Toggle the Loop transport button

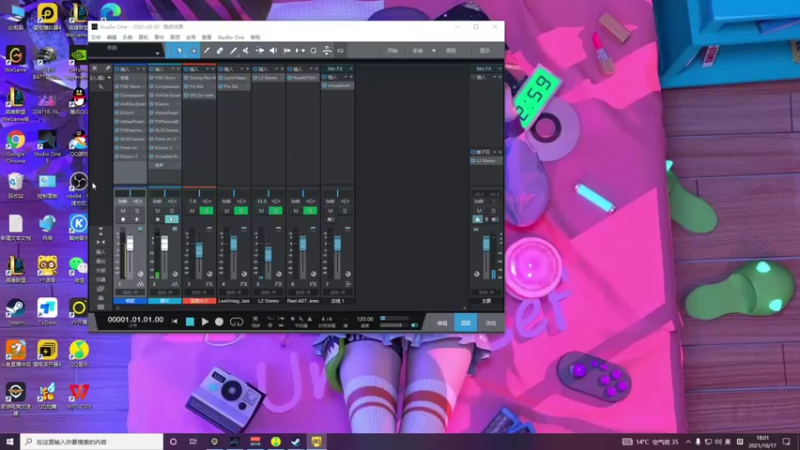coord(236,321)
